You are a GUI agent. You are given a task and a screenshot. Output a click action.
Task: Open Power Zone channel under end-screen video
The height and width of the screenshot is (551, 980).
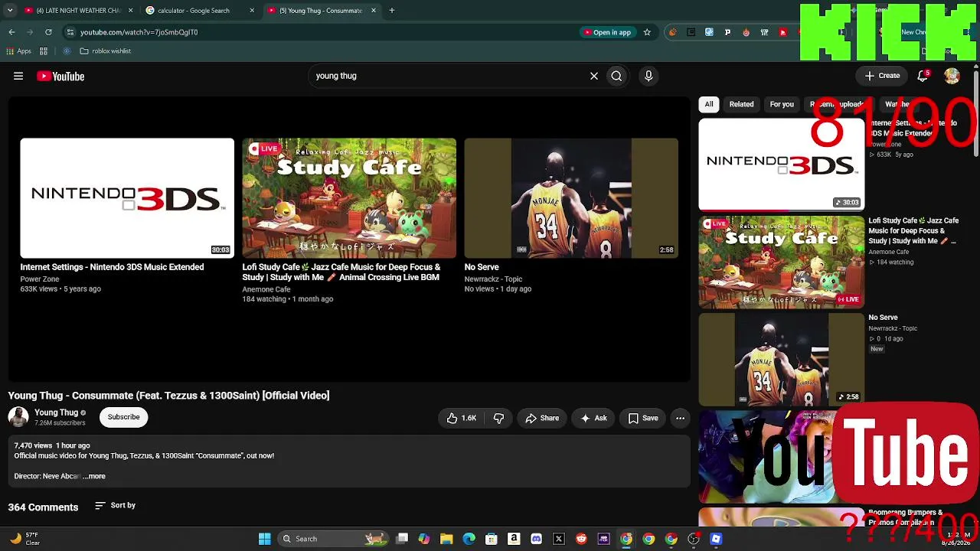pos(40,279)
